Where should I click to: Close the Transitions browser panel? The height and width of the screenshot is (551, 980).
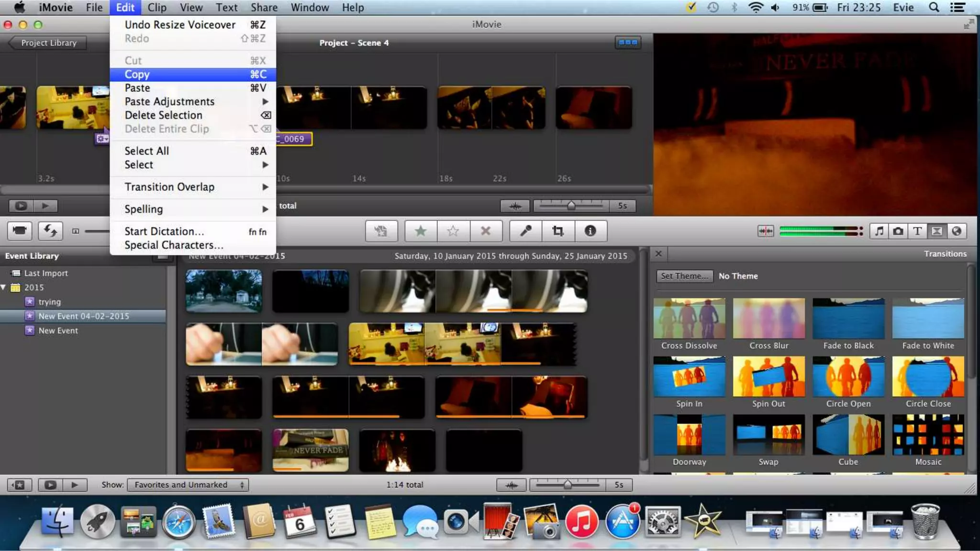pyautogui.click(x=658, y=253)
